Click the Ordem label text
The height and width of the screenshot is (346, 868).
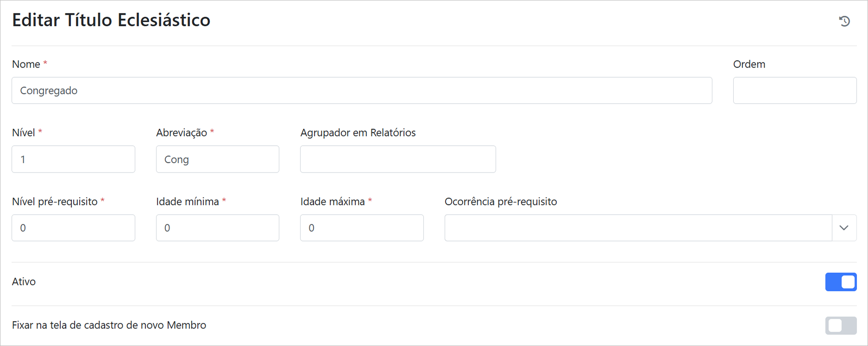tap(749, 64)
